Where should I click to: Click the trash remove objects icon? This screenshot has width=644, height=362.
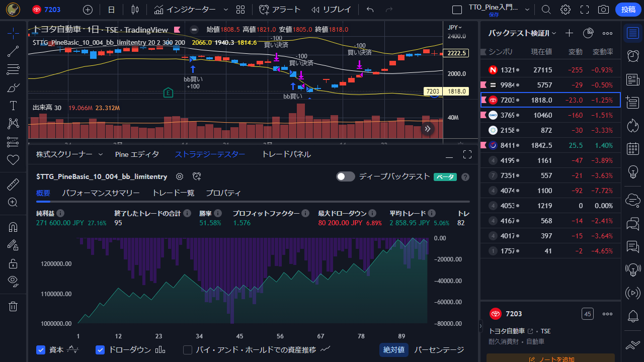click(13, 306)
